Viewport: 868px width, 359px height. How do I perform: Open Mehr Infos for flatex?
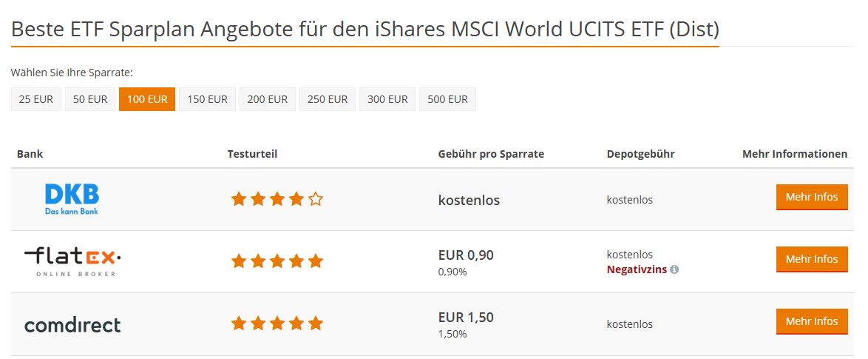point(812,259)
